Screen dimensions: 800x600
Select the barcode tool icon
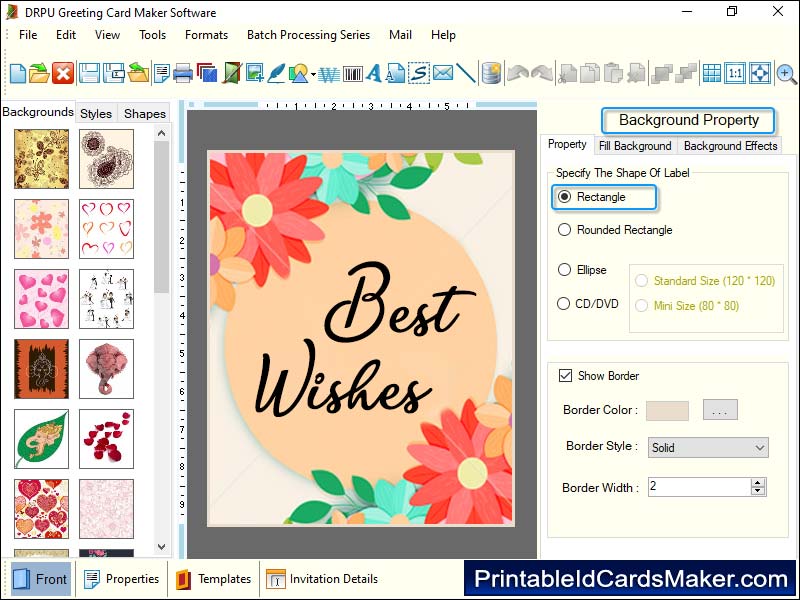coord(352,73)
